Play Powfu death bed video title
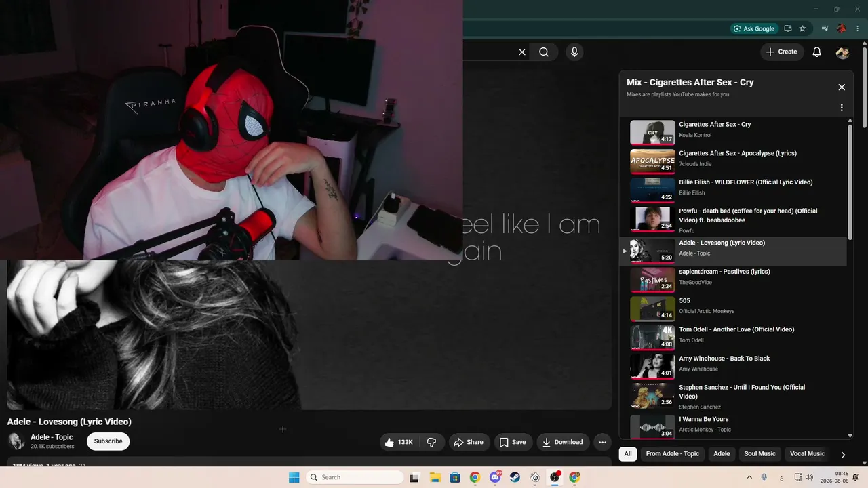This screenshot has width=868, height=488. click(x=748, y=216)
